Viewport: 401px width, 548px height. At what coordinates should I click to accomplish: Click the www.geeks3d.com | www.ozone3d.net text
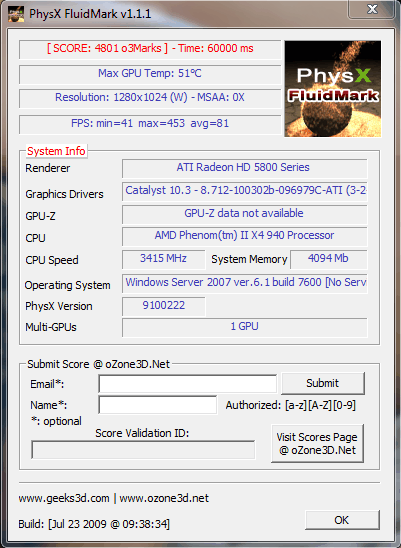[114, 498]
